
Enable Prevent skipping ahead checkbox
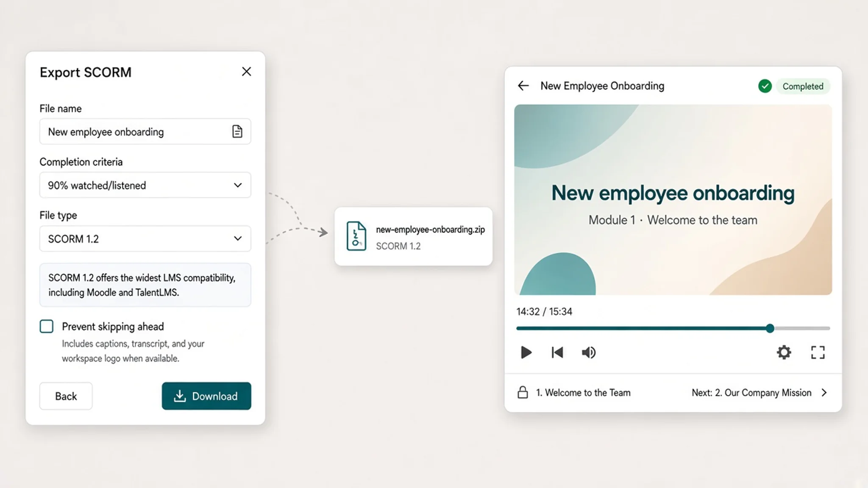click(47, 326)
